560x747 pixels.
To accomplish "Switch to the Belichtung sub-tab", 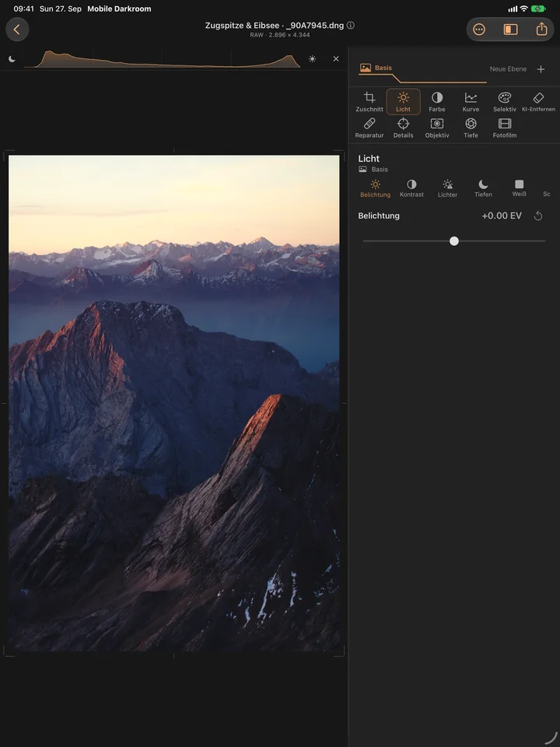I will [x=375, y=188].
